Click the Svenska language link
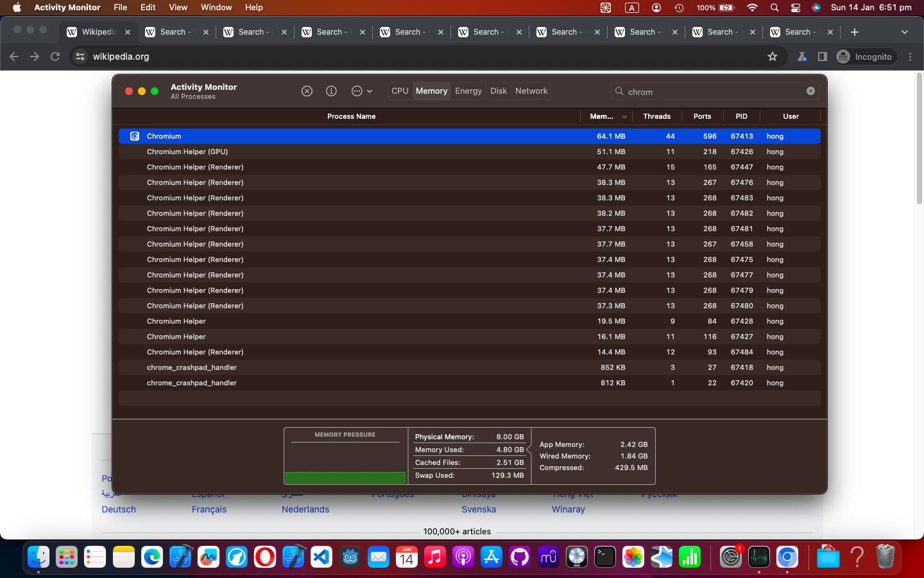Image resolution: width=924 pixels, height=578 pixels. click(479, 509)
